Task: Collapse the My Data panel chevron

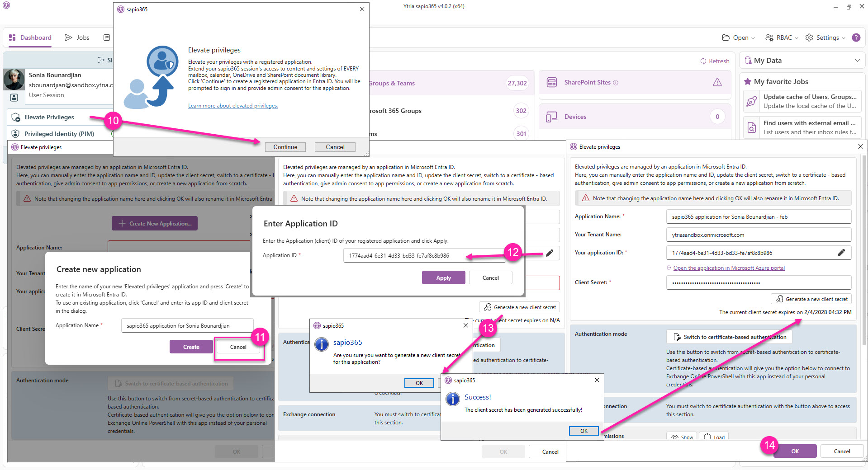Action: pyautogui.click(x=857, y=61)
